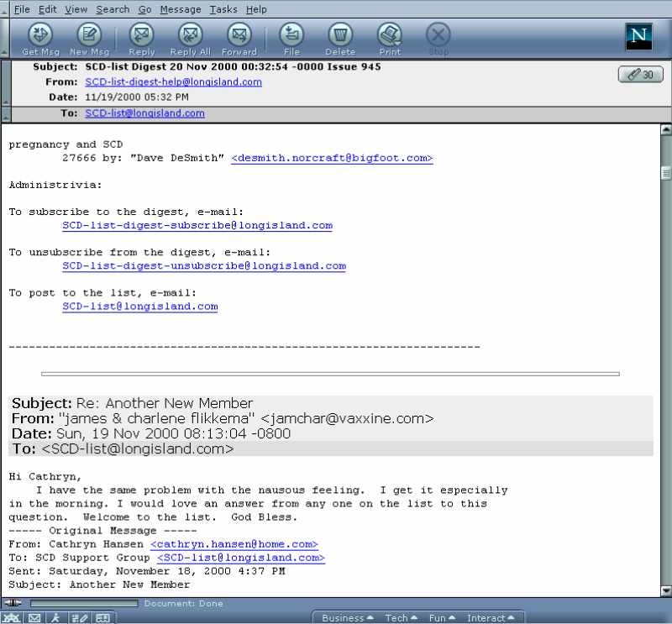Open the Interact menu in the taskbar
This screenshot has height=624, width=672.
point(491,618)
